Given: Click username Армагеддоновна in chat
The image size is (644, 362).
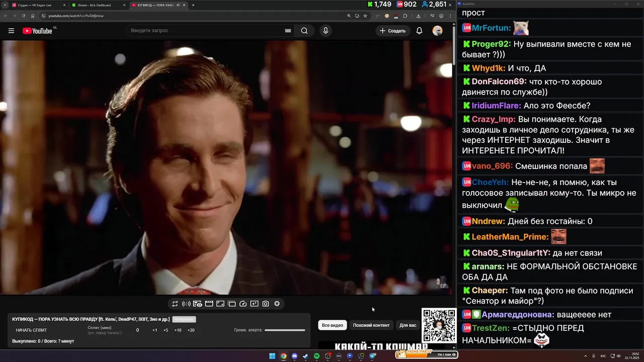Looking at the screenshot, I should tap(518, 315).
